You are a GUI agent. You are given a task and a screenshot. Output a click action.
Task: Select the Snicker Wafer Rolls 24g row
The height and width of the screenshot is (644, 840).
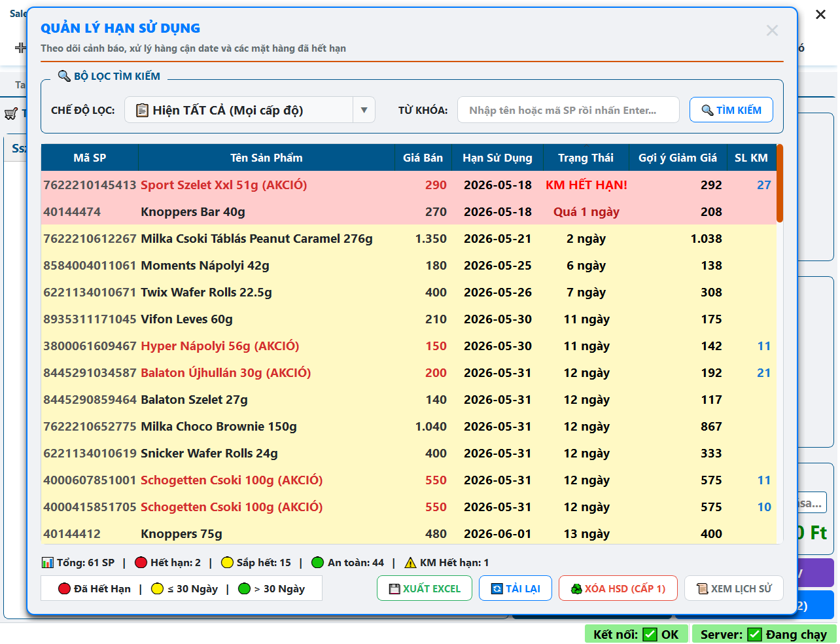(409, 454)
